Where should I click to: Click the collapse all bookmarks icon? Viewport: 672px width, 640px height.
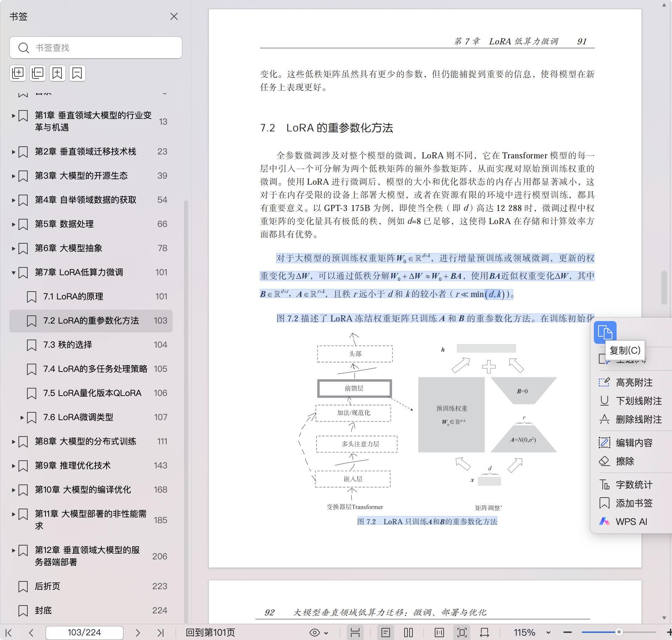point(38,73)
